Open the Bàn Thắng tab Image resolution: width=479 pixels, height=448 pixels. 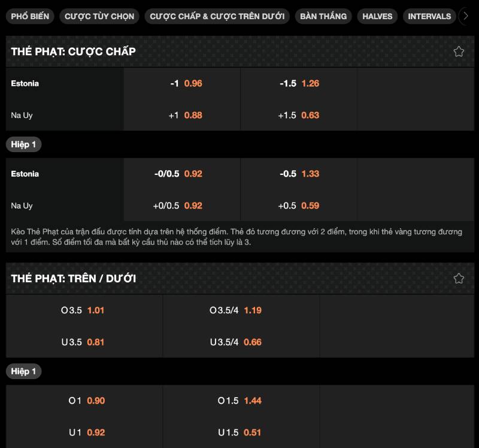(323, 16)
